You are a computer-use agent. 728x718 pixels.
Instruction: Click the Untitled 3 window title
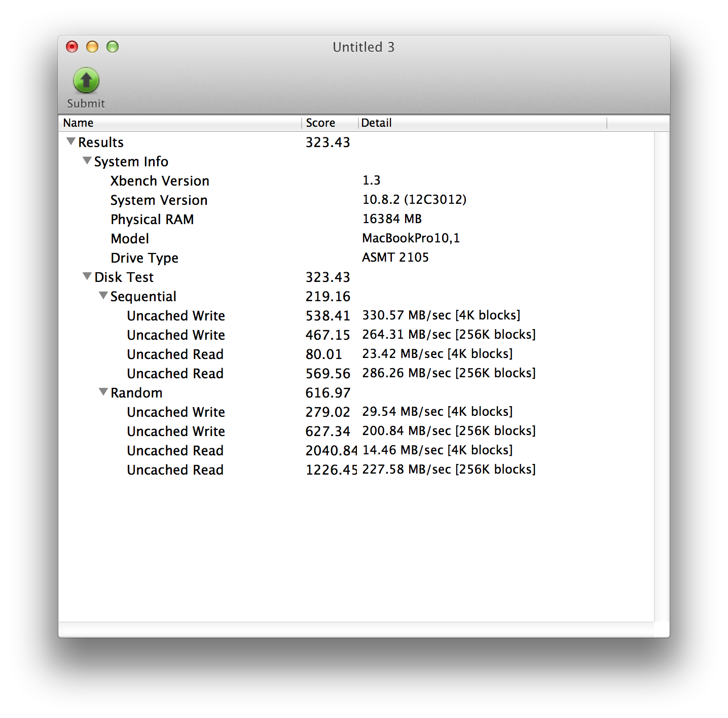(363, 47)
